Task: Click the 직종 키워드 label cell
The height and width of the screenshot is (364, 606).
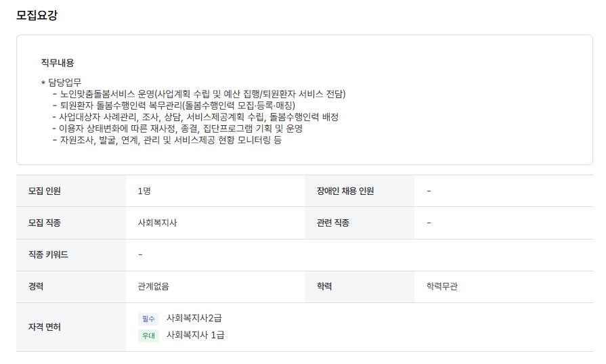Action: pos(71,255)
